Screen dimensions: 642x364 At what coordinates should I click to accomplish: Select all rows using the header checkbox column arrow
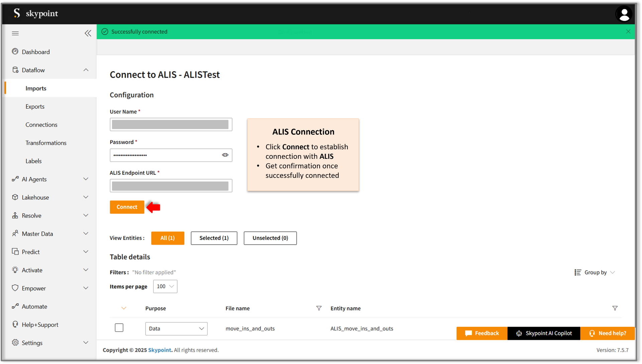tap(124, 308)
